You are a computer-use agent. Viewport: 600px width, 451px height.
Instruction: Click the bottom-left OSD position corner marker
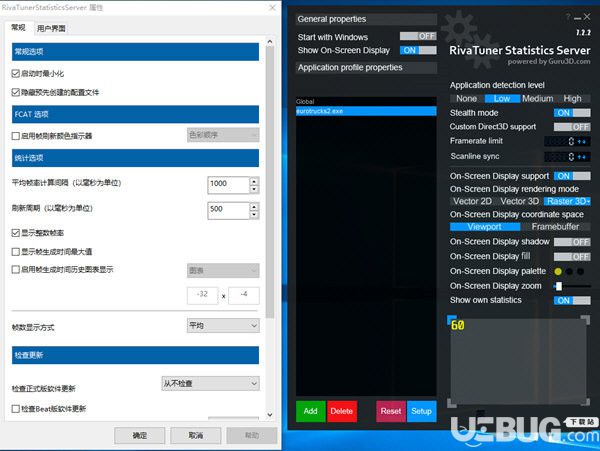pyautogui.click(x=452, y=402)
